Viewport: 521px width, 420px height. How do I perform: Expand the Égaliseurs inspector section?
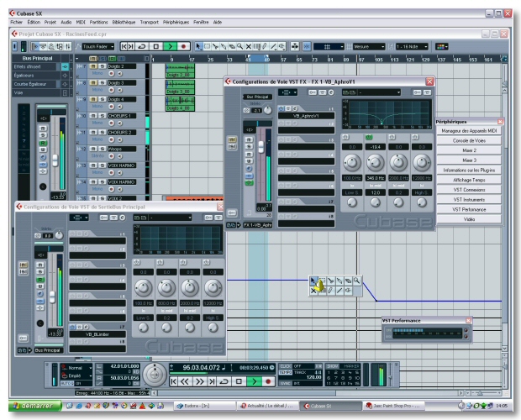(34, 76)
